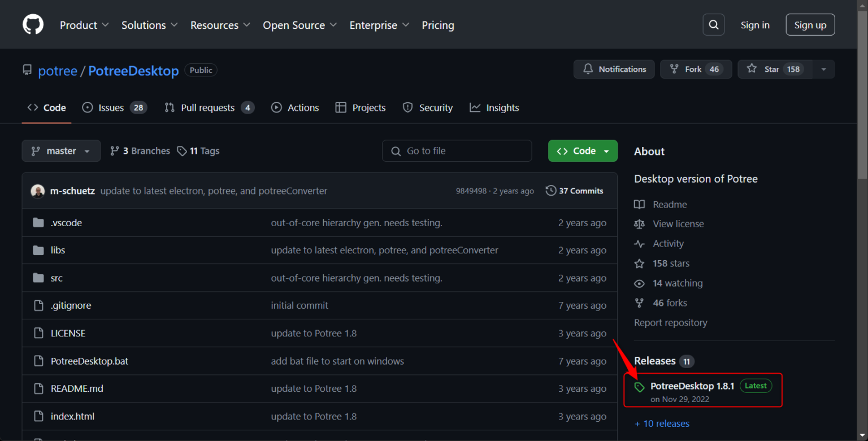Fork the PotreeDesktop repository
This screenshot has height=441, width=868.
[x=695, y=69]
